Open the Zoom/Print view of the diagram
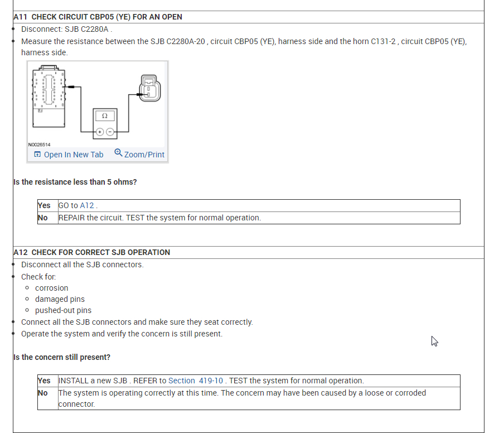 coord(144,155)
